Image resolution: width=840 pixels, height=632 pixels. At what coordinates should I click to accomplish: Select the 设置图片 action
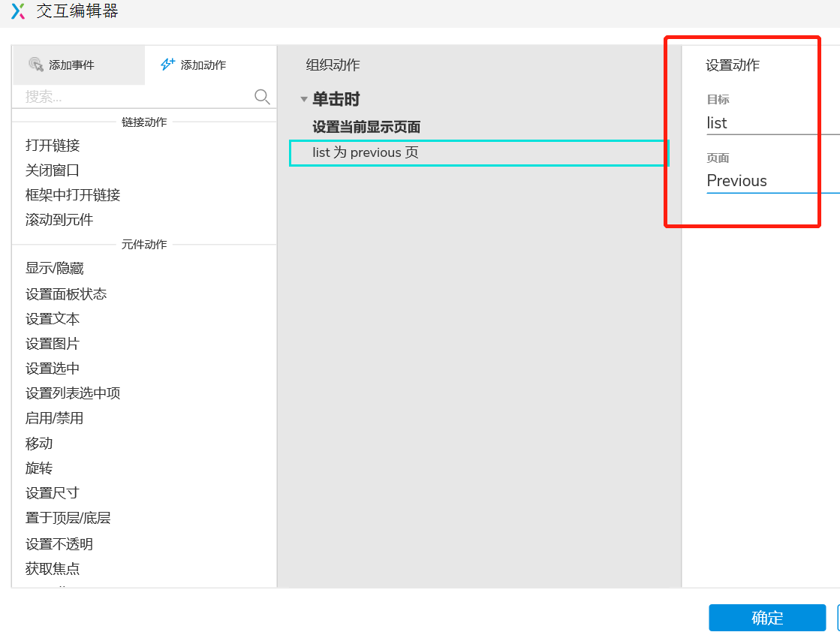53,343
